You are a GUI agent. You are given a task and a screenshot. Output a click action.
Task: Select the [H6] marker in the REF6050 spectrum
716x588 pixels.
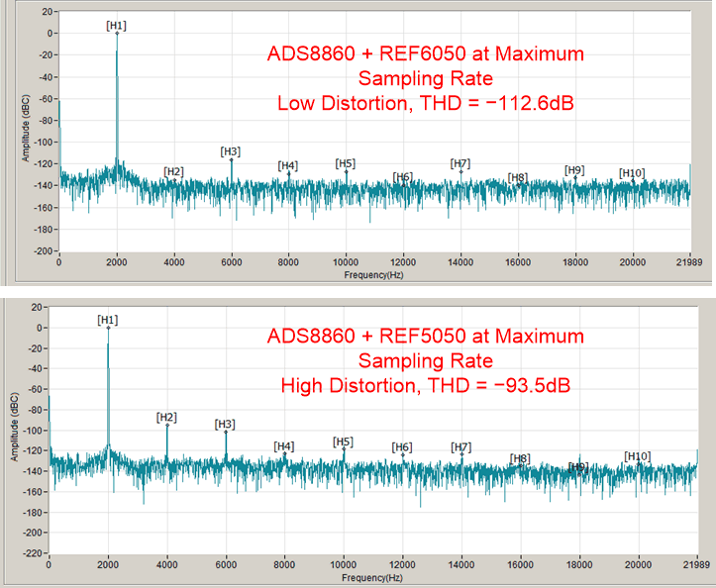click(x=403, y=177)
